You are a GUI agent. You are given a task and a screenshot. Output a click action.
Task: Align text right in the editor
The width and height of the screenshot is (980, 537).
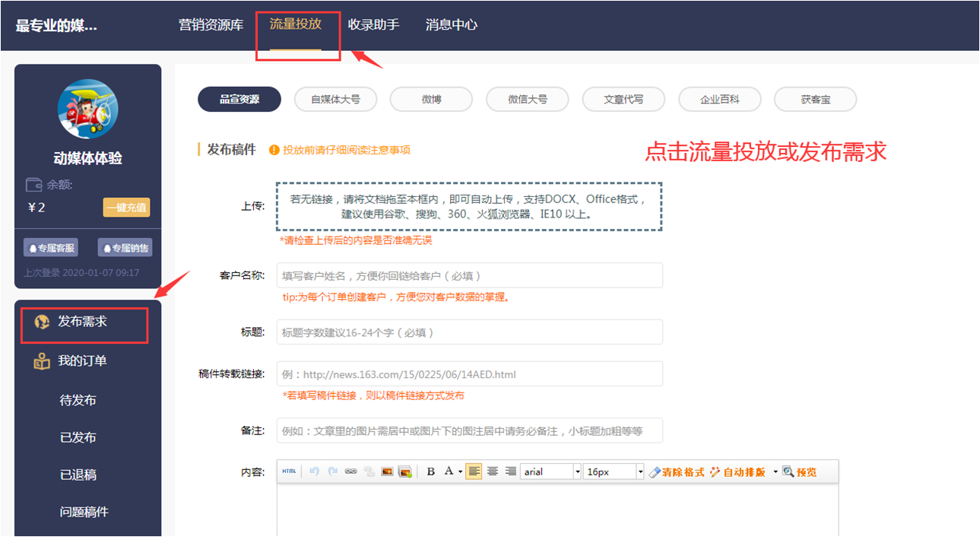click(x=511, y=472)
